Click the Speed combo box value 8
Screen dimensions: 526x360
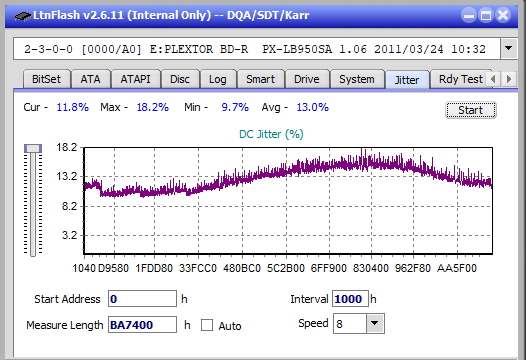(x=350, y=324)
